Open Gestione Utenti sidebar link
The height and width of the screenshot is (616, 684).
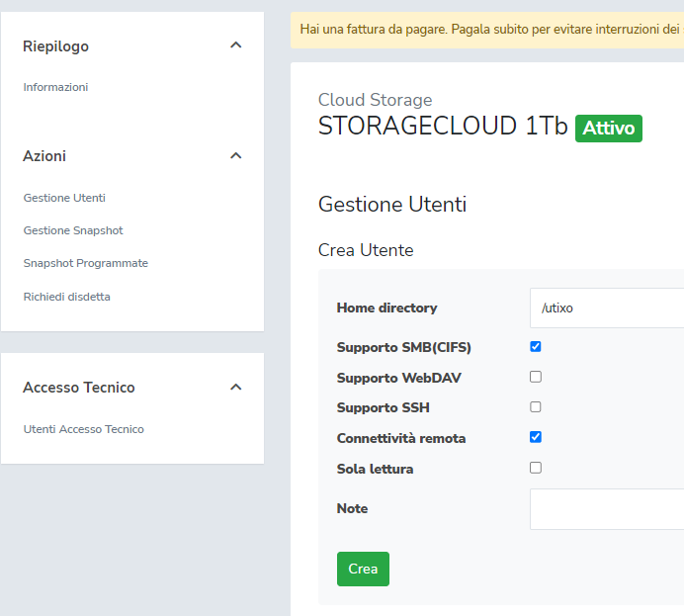64,198
